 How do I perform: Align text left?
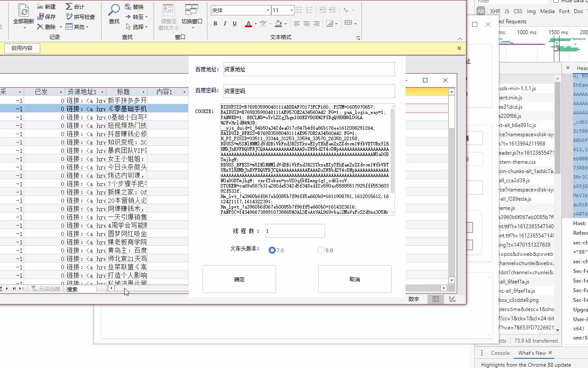click(x=297, y=24)
